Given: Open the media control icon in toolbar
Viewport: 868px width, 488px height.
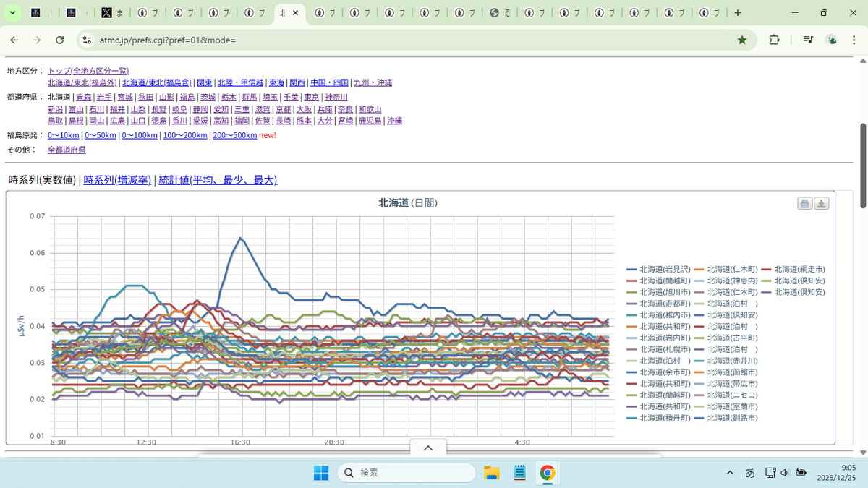Looking at the screenshot, I should tap(808, 40).
